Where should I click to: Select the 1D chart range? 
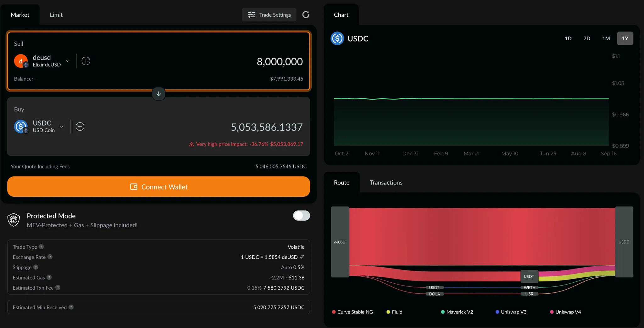[568, 38]
